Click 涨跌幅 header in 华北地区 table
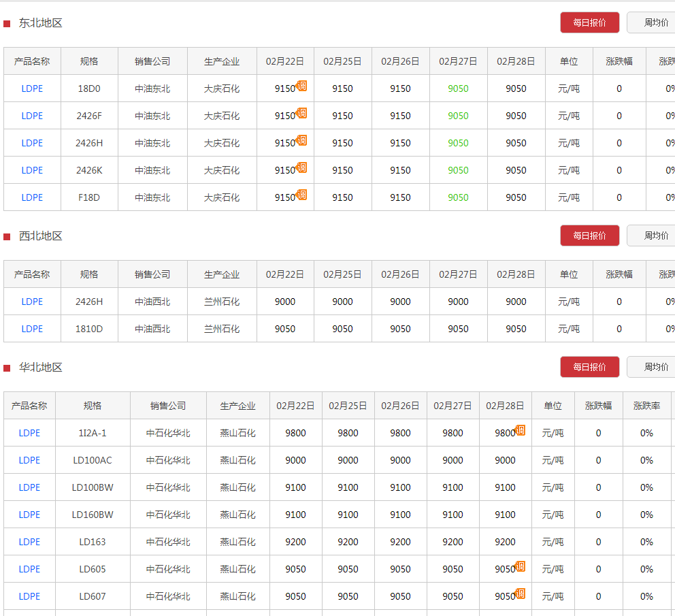Screen dimensions: 675x616 point(598,406)
